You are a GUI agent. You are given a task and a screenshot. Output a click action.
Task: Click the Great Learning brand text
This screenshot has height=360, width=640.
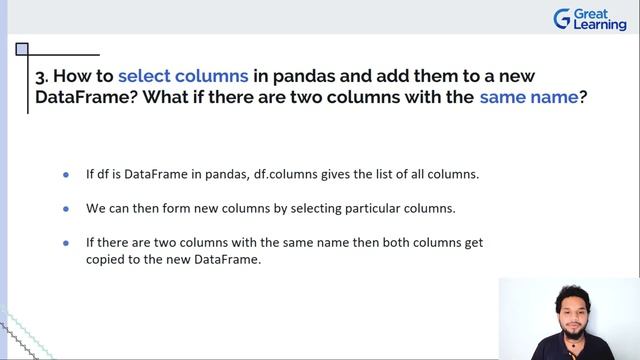point(600,19)
